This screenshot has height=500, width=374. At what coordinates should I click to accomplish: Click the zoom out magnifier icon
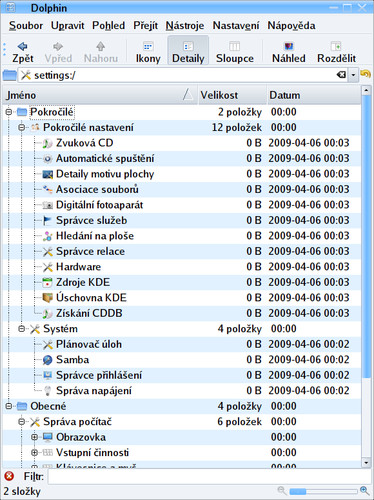282,491
